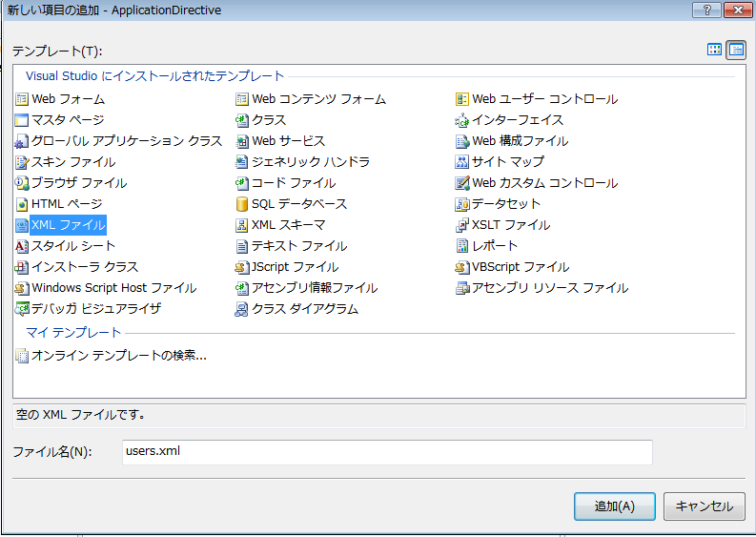Image resolution: width=756 pixels, height=537 pixels.
Task: Switch to small icons list view
Action: [736, 50]
